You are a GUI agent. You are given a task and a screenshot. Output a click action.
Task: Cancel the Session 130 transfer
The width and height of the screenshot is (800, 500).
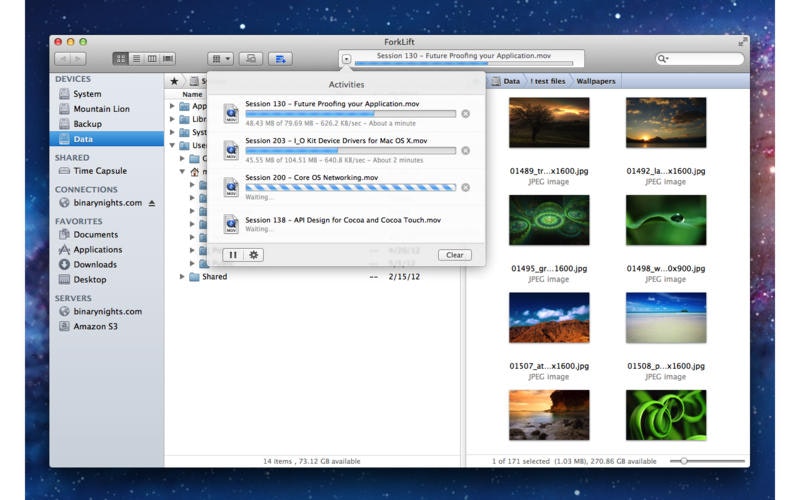click(465, 114)
